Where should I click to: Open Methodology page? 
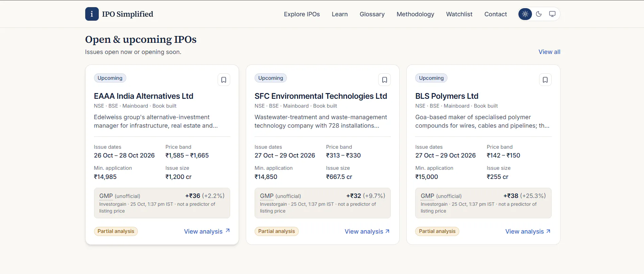pos(415,14)
